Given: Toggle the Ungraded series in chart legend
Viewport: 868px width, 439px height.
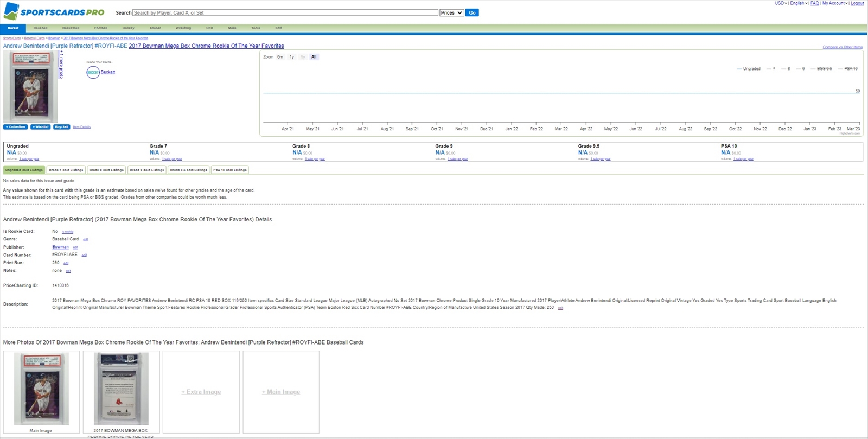Looking at the screenshot, I should 749,69.
